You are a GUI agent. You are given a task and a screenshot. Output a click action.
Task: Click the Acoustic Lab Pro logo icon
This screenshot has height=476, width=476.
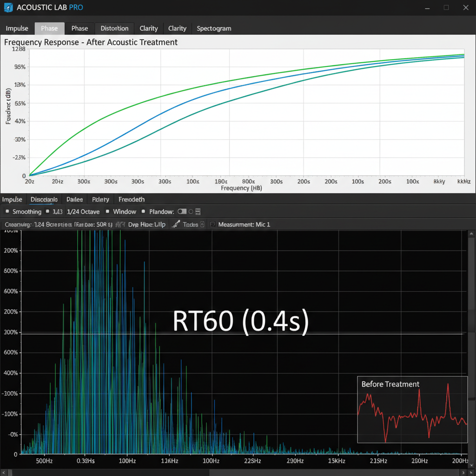coord(8,7)
